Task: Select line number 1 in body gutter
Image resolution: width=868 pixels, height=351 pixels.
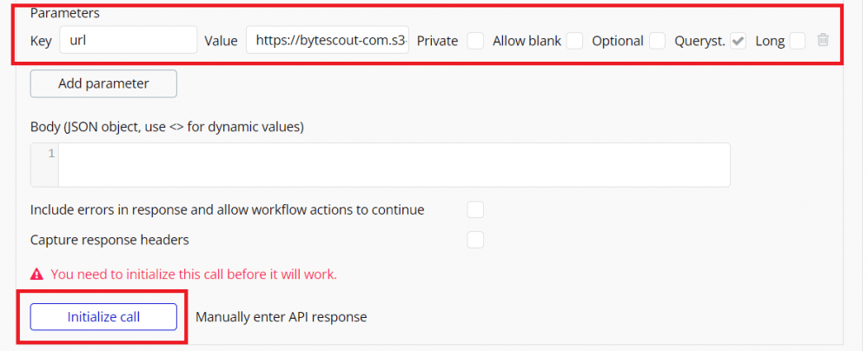Action: (51, 154)
